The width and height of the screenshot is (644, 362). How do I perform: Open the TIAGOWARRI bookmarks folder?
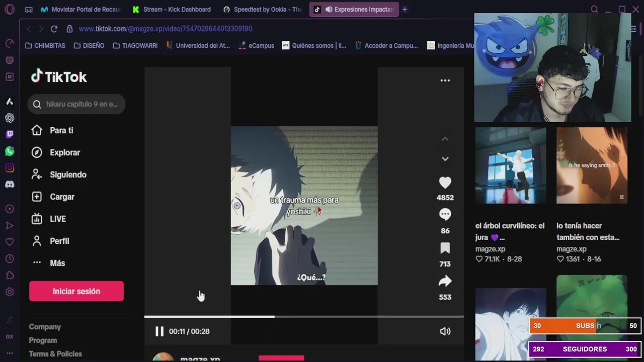coord(135,45)
